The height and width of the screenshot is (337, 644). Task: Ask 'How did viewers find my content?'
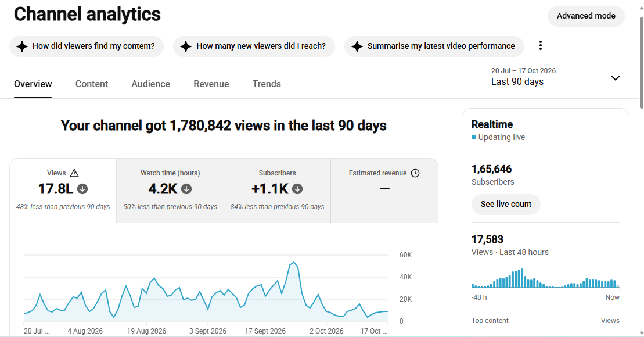[x=87, y=46]
